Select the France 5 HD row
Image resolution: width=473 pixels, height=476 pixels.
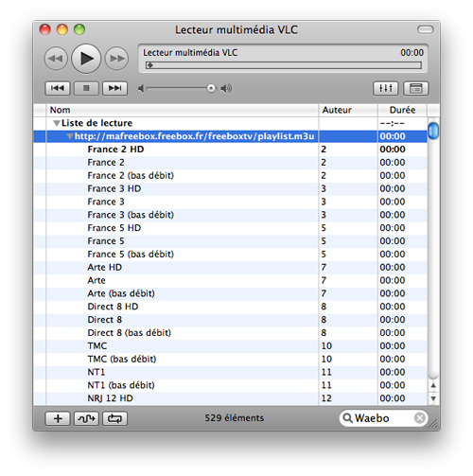click(x=230, y=228)
